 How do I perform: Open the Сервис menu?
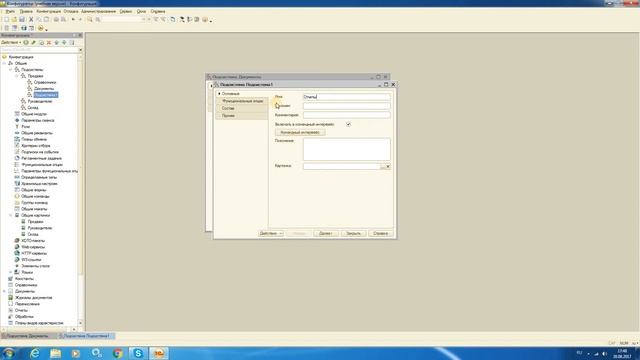click(126, 11)
